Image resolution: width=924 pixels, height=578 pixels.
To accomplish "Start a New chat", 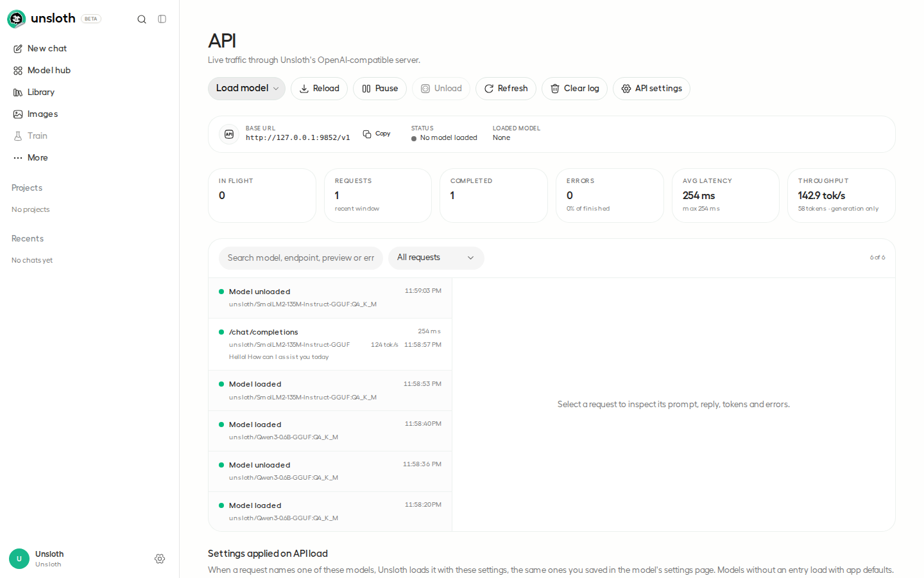I will [90, 48].
